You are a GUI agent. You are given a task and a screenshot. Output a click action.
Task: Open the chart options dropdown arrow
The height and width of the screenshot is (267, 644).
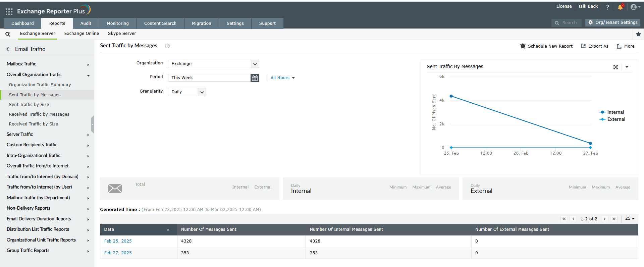pyautogui.click(x=627, y=67)
